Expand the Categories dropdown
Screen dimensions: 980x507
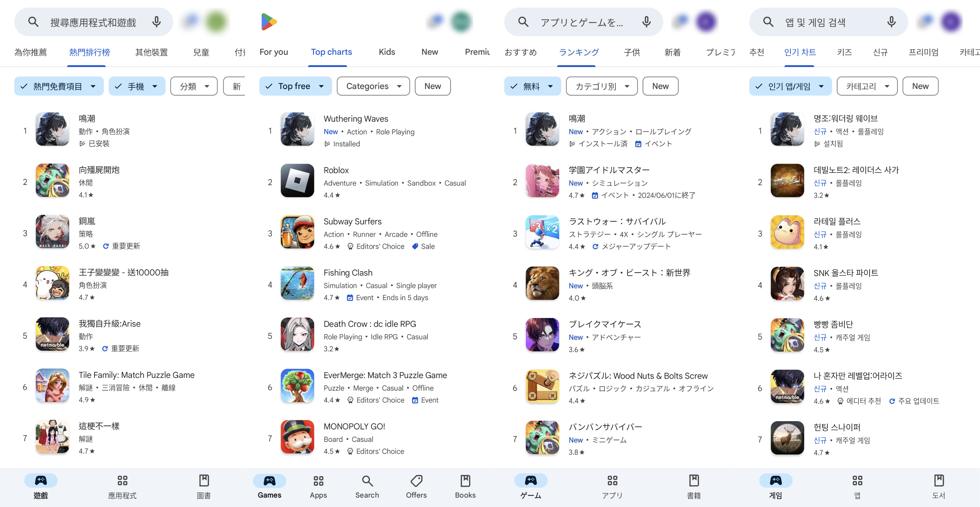point(373,86)
